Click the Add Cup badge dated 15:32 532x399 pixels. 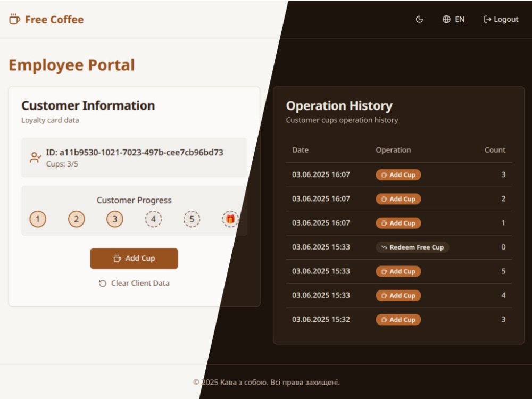(398, 320)
